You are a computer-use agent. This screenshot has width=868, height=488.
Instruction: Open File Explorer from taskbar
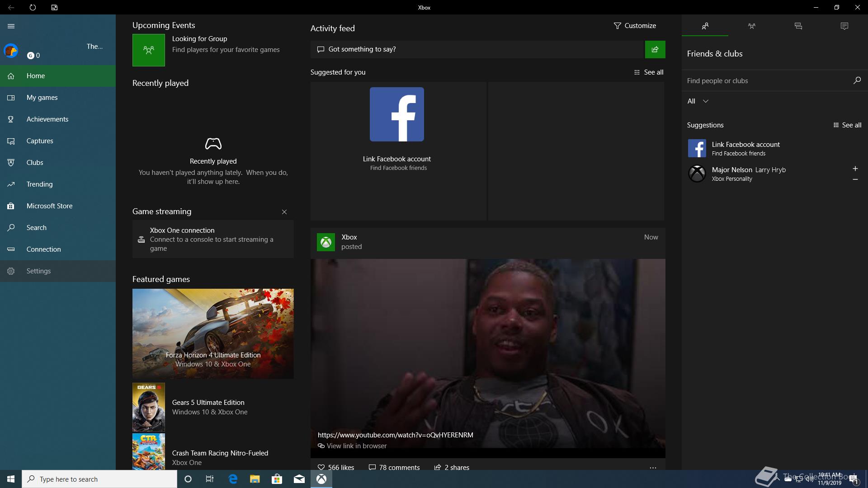pos(255,479)
